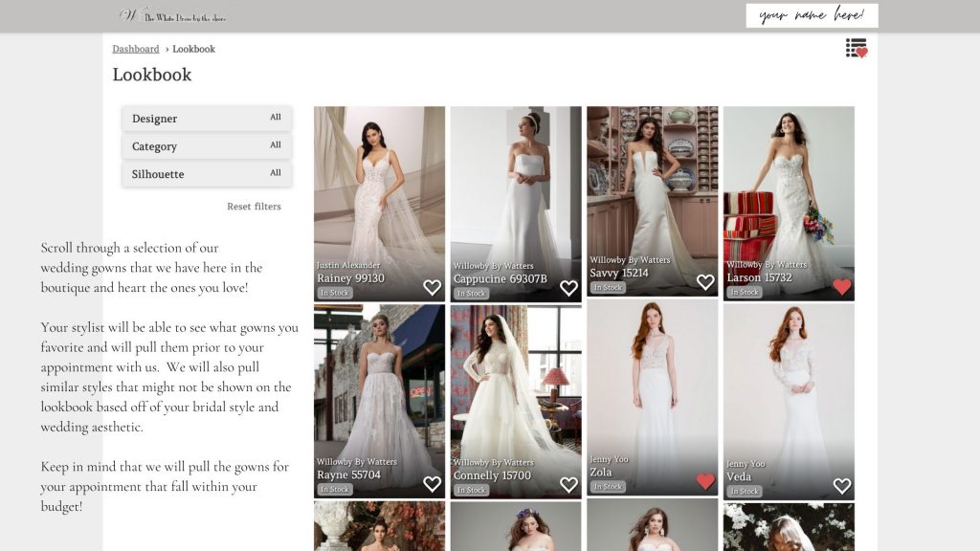
Task: Click the 'your name here' button
Action: 812,15
